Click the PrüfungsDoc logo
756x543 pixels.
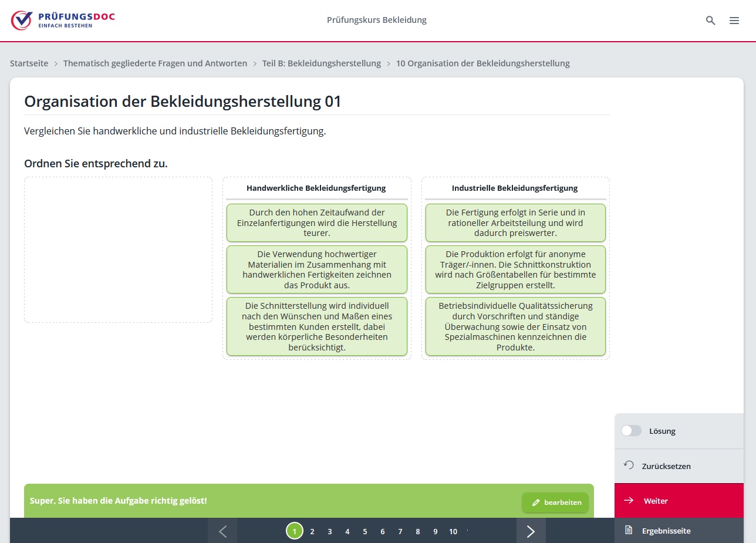(63, 20)
